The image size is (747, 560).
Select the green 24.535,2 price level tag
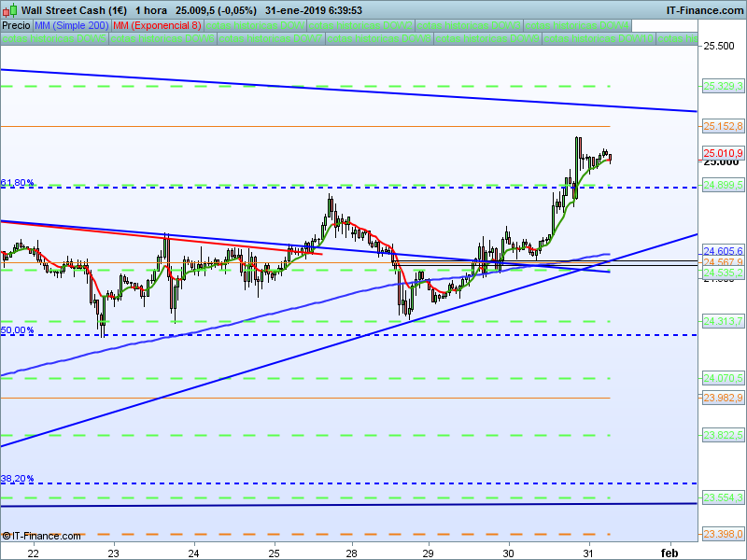723,273
